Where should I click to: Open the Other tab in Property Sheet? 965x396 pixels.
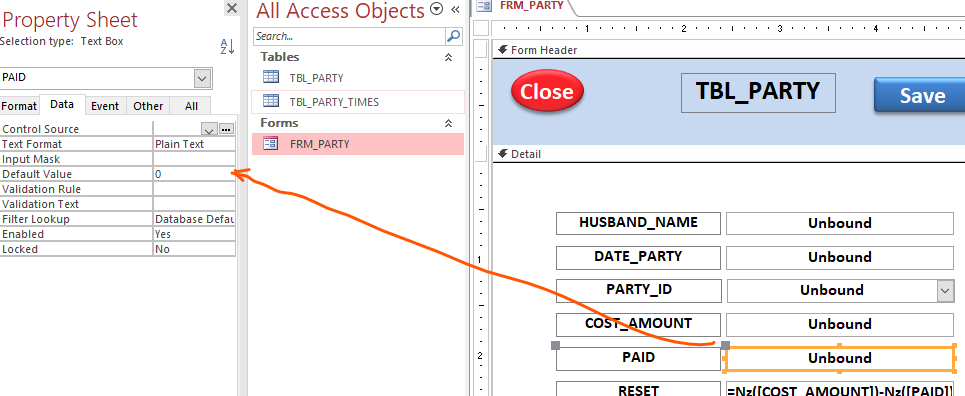(x=148, y=106)
